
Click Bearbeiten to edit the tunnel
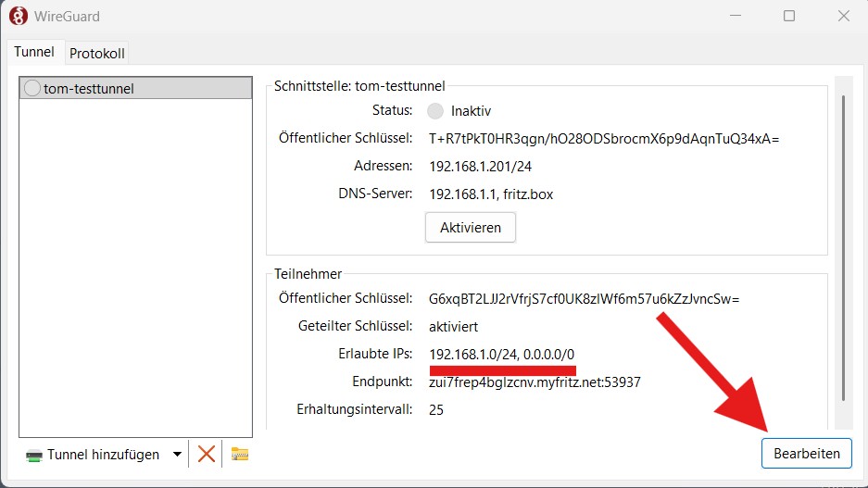pyautogui.click(x=806, y=454)
